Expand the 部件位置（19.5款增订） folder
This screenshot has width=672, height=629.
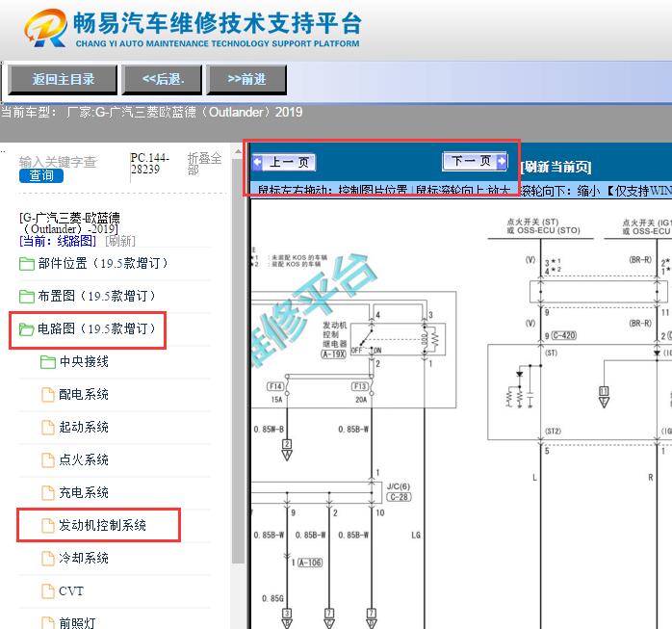click(x=103, y=263)
